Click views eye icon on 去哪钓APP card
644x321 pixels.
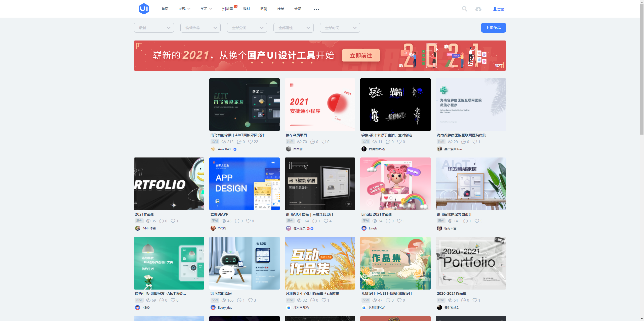coord(224,221)
